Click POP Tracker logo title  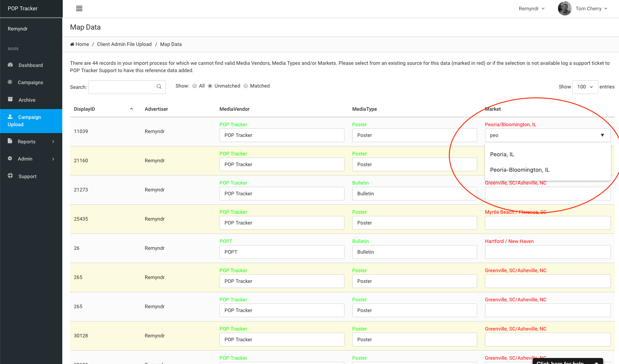pos(23,9)
